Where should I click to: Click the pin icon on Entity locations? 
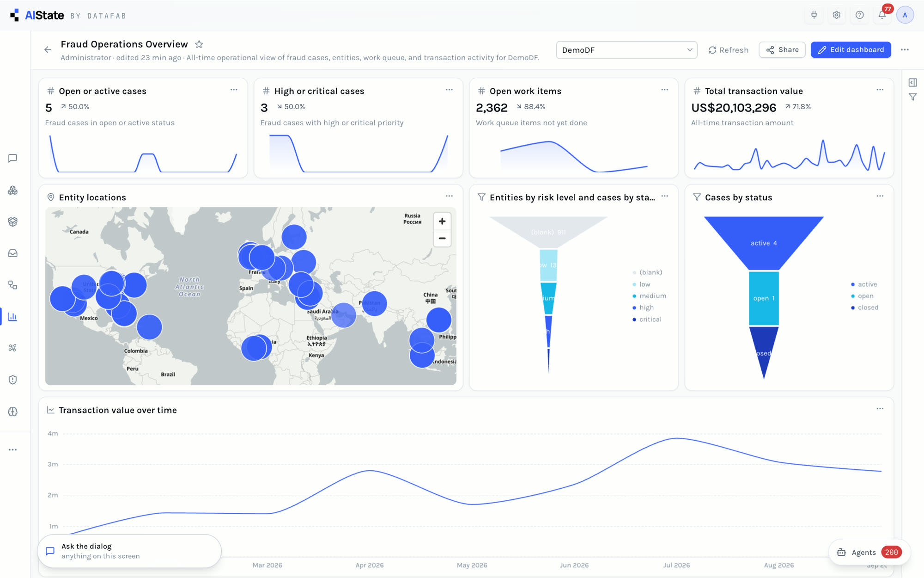(51, 197)
